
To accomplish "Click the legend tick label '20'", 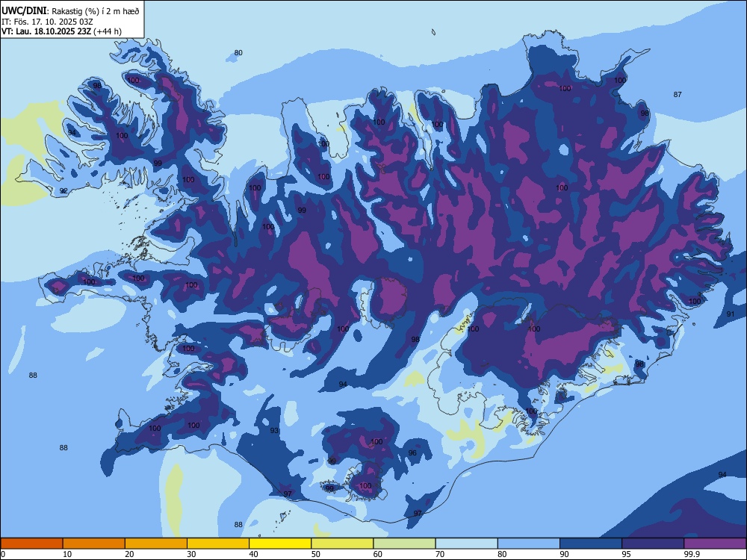I will click(x=129, y=554).
